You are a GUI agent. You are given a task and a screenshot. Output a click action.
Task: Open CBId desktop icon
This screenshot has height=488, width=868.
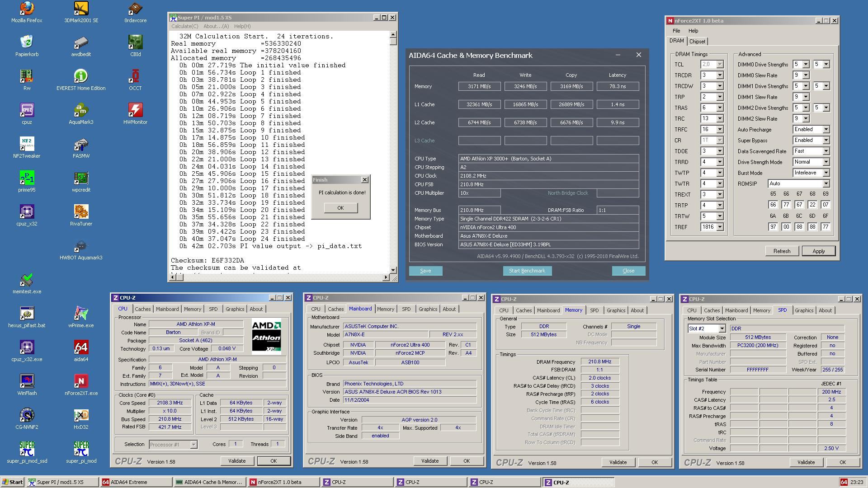(x=135, y=46)
